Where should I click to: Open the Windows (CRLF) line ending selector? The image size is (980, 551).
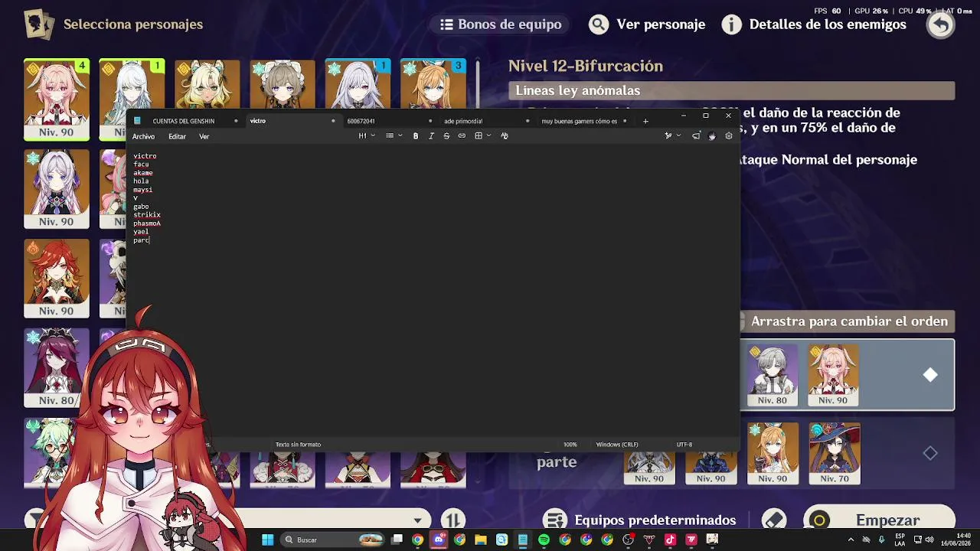click(x=617, y=445)
